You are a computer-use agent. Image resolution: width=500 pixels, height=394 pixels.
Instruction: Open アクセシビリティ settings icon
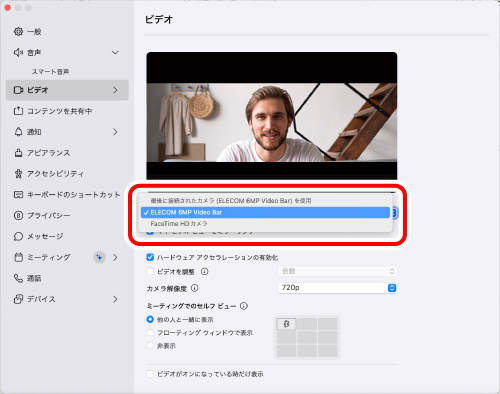(18, 174)
